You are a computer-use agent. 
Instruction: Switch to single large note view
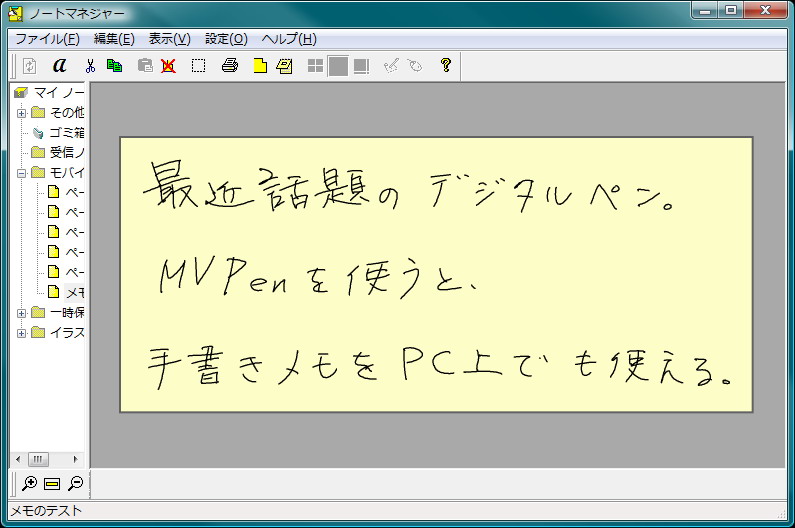[338, 66]
